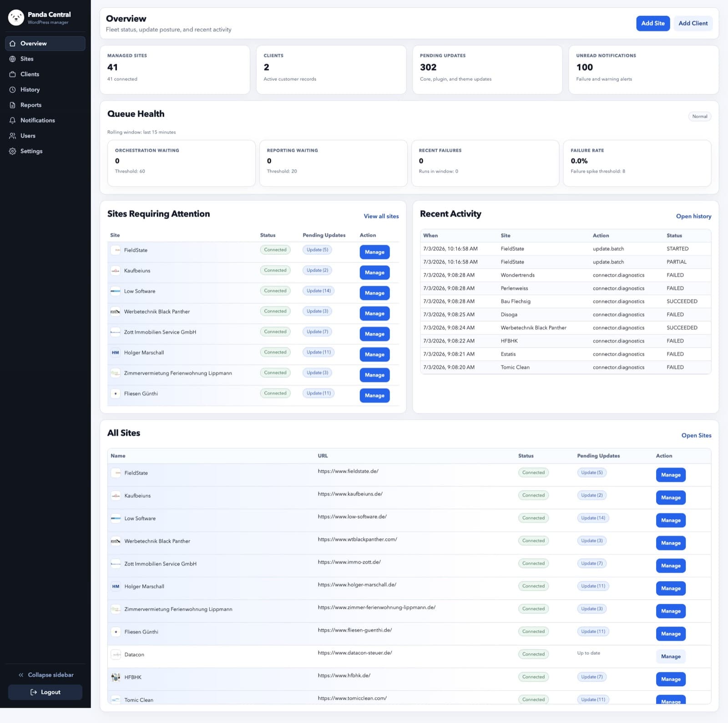Open Notifications via the bell icon

click(x=13, y=120)
